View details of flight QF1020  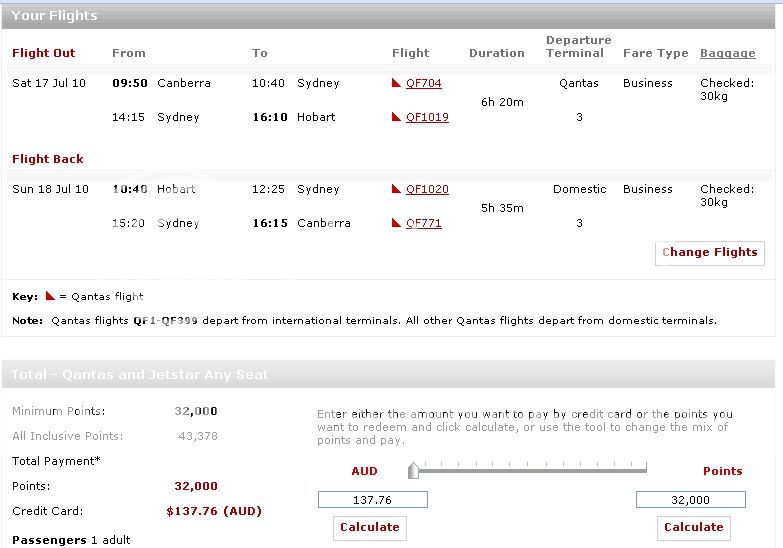click(427, 190)
